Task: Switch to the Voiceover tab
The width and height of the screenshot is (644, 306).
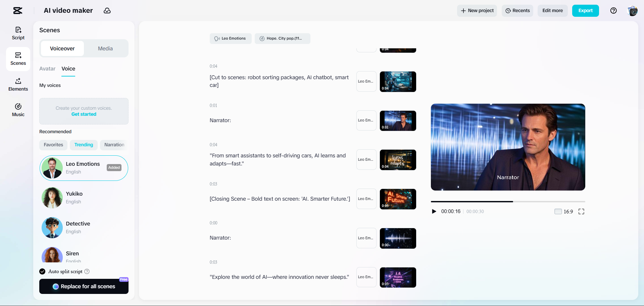Action: tap(62, 49)
